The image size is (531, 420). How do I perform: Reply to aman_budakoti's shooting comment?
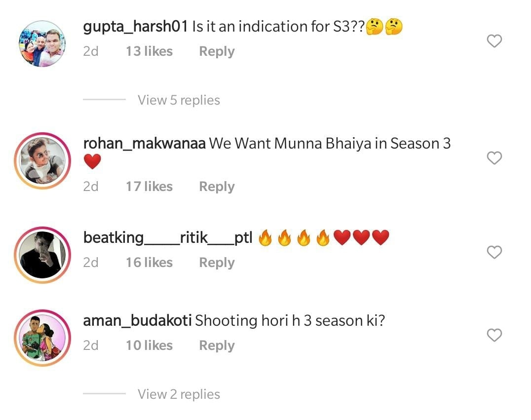(217, 345)
